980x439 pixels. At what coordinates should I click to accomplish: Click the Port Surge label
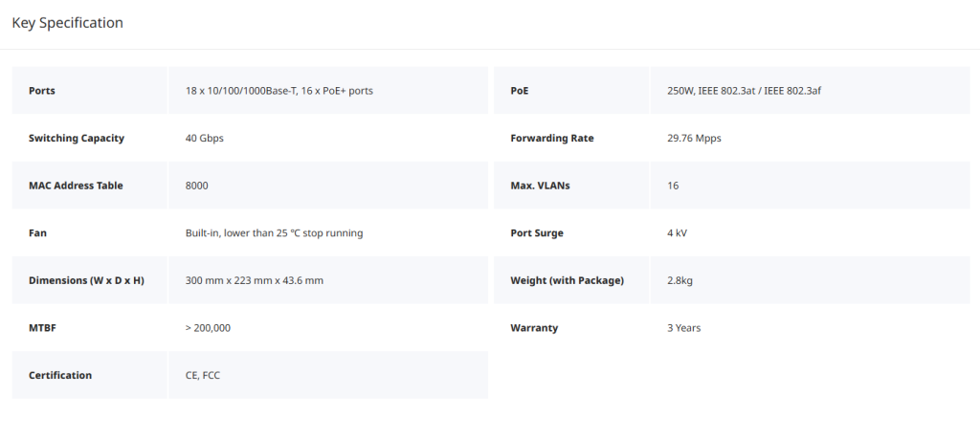[537, 232]
